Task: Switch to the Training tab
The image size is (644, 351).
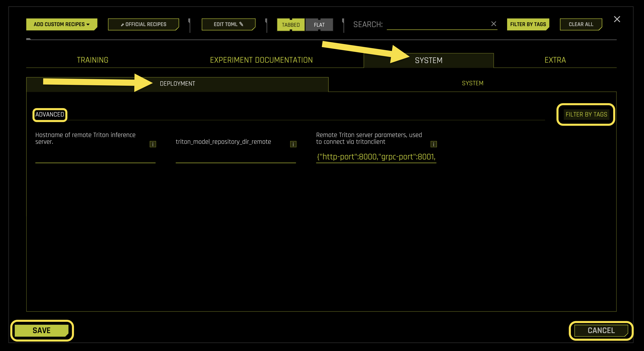Action: pos(92,60)
